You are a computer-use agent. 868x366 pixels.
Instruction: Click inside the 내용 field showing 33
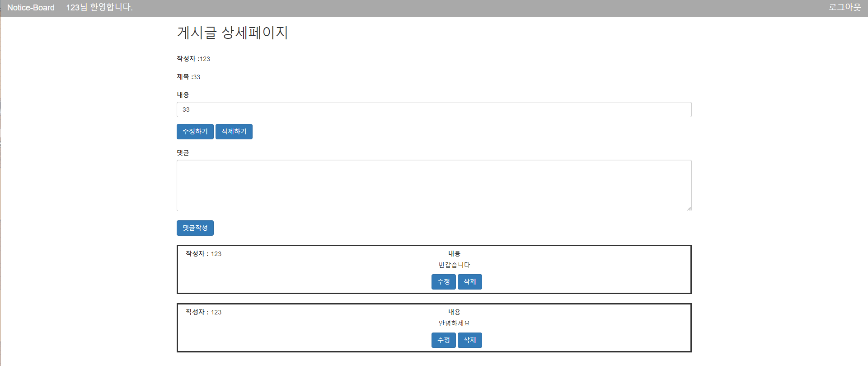coord(434,109)
